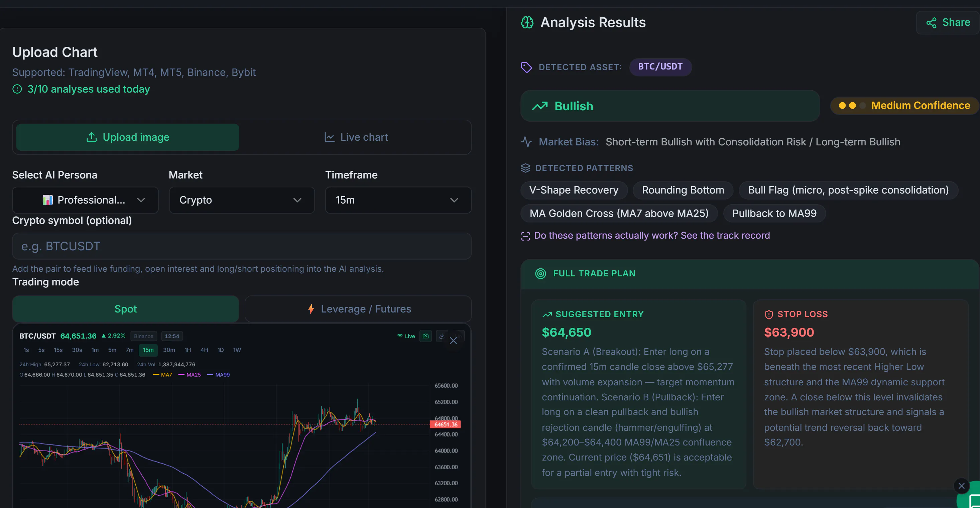Select the Pullback to MA99 chip
Screen dimensions: 980x508
774,214
